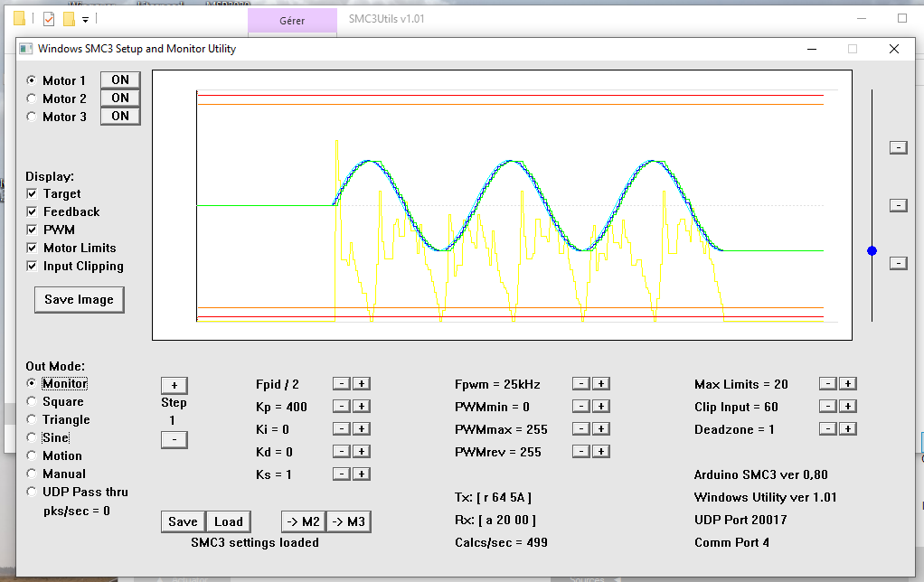Decrease the Ki value with minus button
Image resolution: width=924 pixels, height=582 pixels.
click(x=342, y=429)
